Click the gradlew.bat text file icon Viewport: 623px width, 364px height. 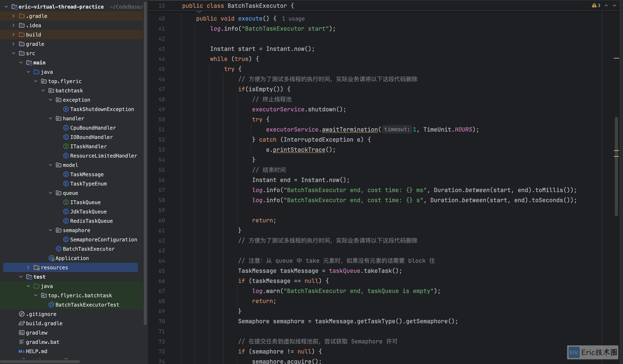click(22, 342)
